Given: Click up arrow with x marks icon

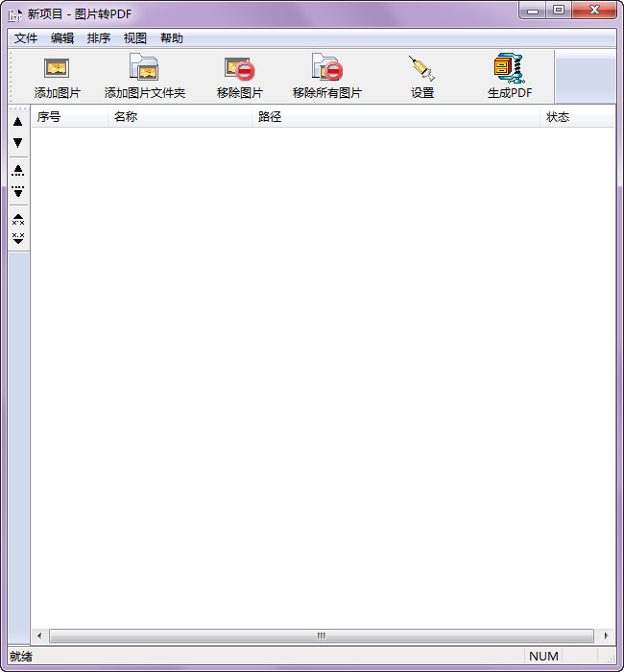Looking at the screenshot, I should click(18, 220).
